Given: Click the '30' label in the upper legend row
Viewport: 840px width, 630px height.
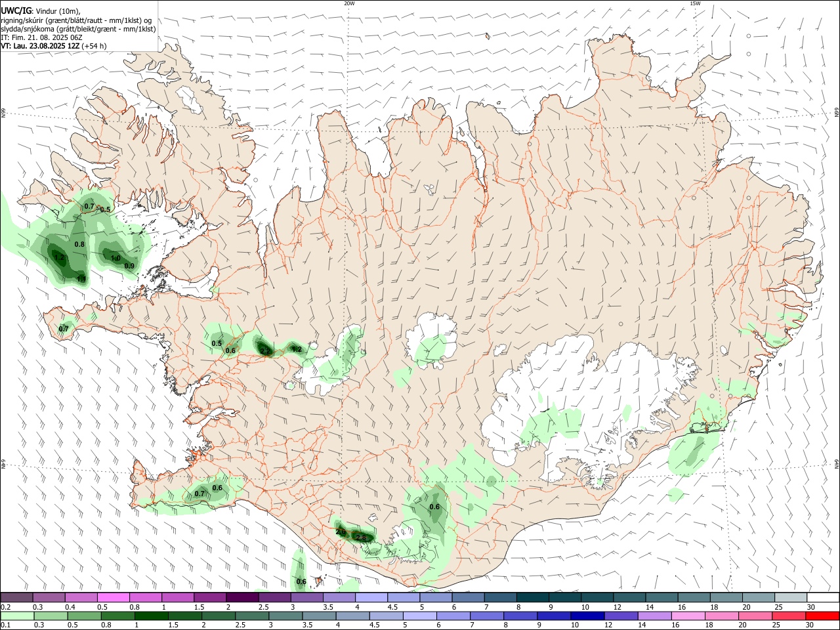Looking at the screenshot, I should click(x=810, y=607).
